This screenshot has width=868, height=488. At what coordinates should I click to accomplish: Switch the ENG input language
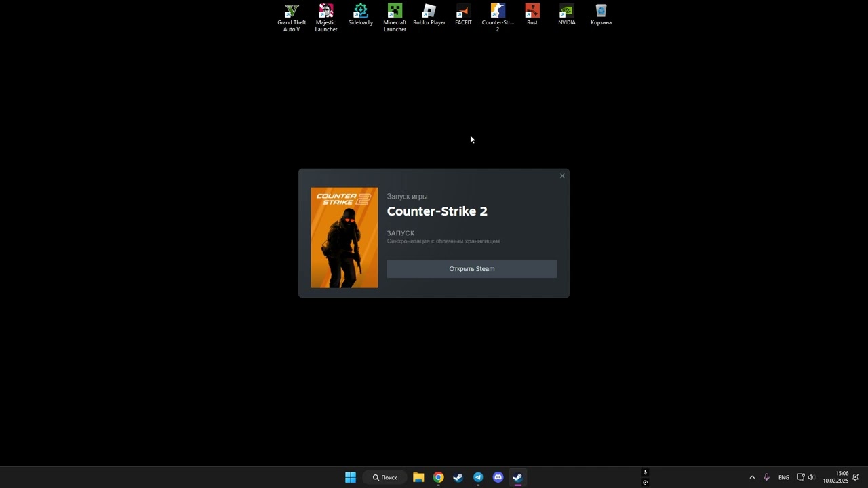point(784,478)
